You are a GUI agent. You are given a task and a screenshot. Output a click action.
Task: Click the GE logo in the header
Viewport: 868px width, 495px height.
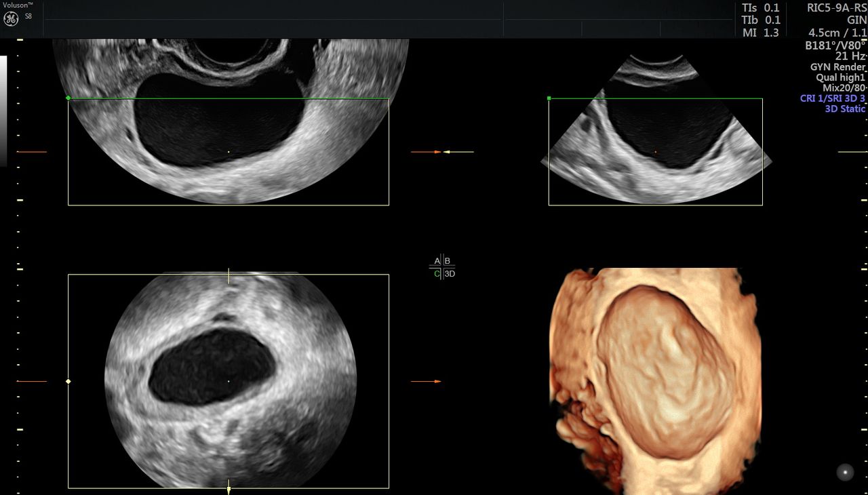[x=10, y=18]
